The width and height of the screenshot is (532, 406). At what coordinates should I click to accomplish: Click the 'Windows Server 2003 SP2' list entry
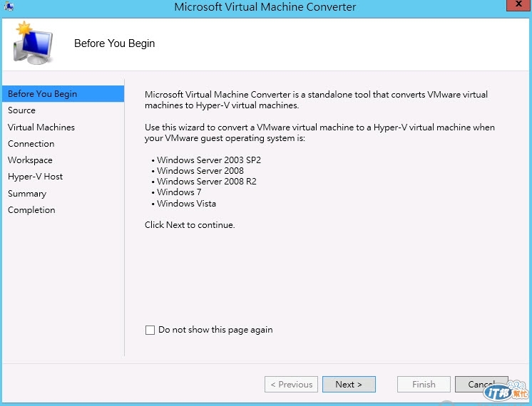click(209, 160)
